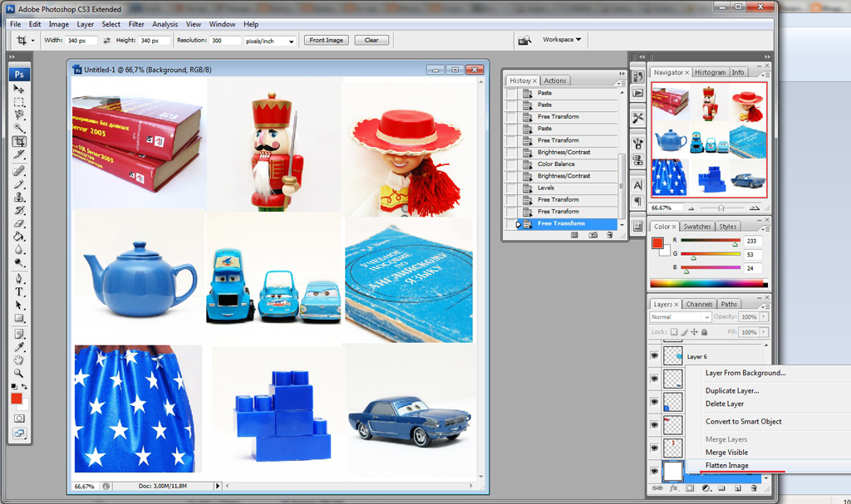Viewport: 851px width, 504px height.
Task: Select the History Brush tool
Action: [19, 210]
